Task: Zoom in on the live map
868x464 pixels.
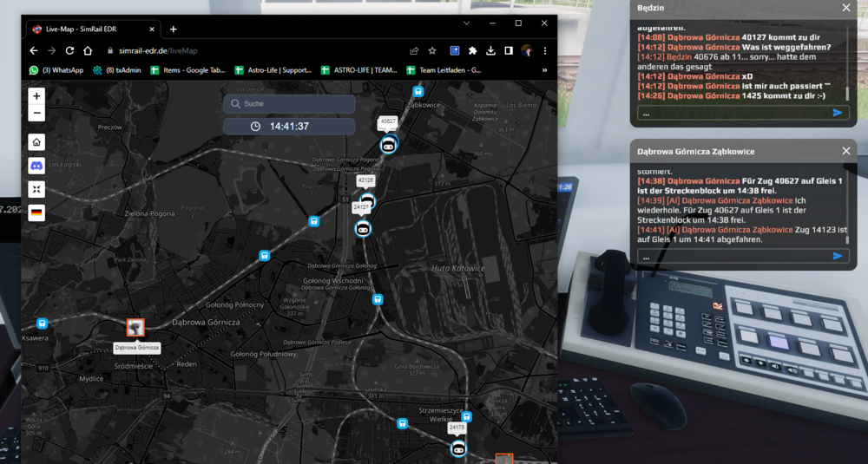Action: (x=36, y=96)
